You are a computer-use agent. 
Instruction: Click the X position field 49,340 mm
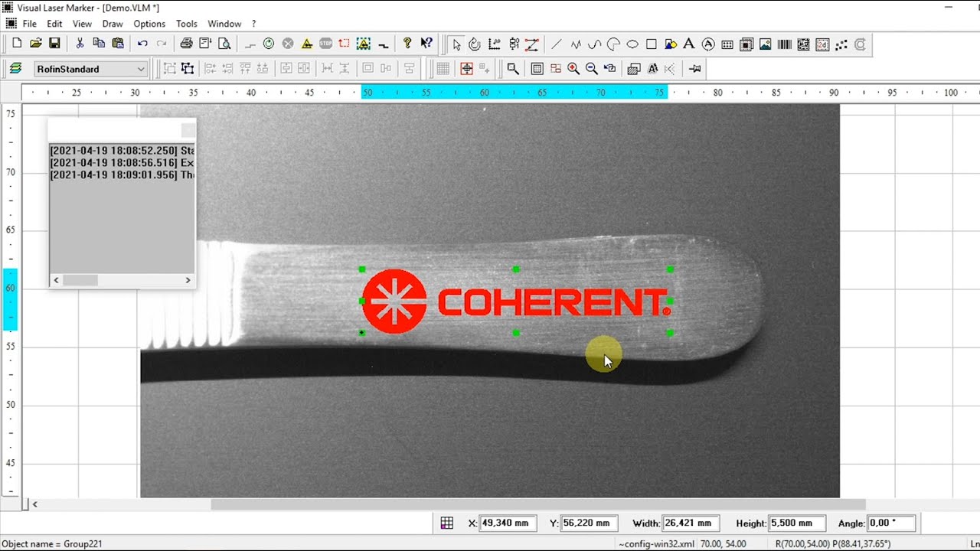click(508, 523)
